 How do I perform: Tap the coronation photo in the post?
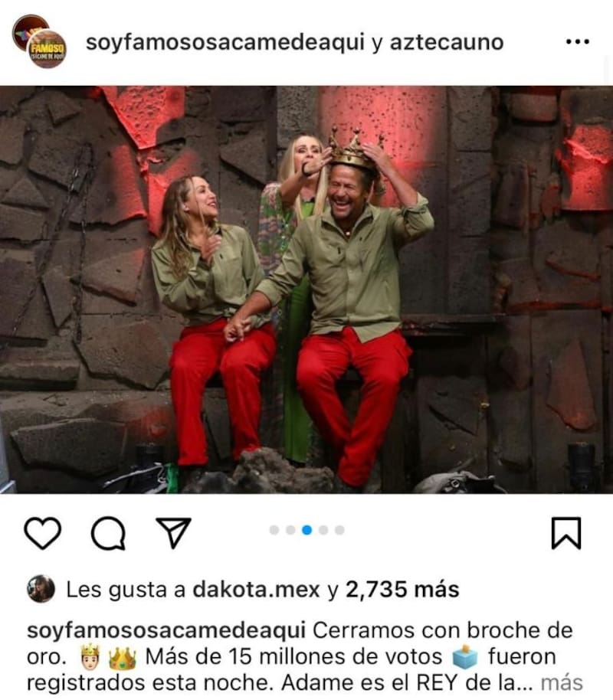(x=306, y=289)
